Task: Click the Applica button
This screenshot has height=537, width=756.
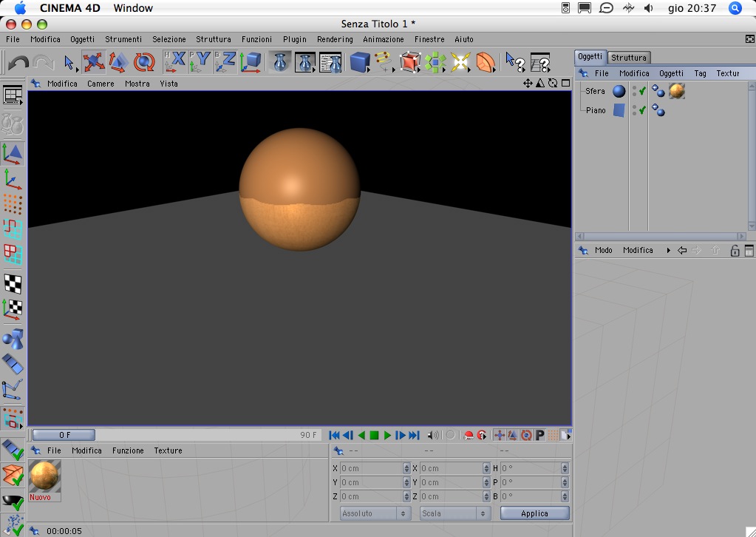Action: (534, 513)
